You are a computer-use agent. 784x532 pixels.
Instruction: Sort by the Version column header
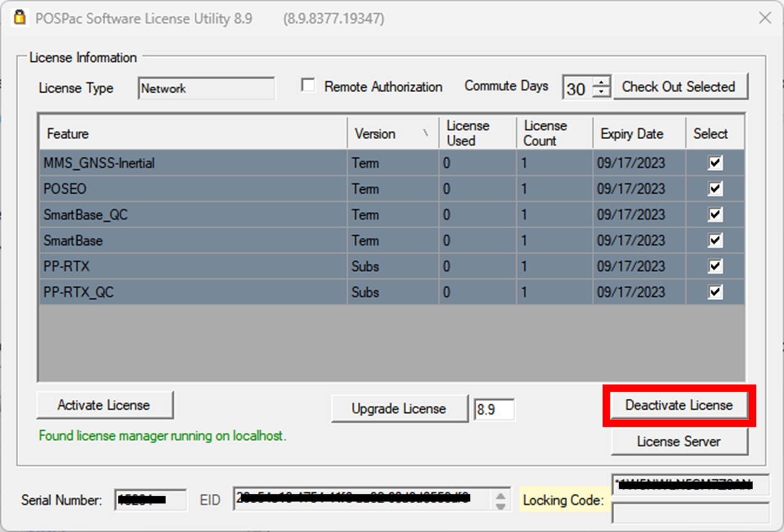(393, 133)
